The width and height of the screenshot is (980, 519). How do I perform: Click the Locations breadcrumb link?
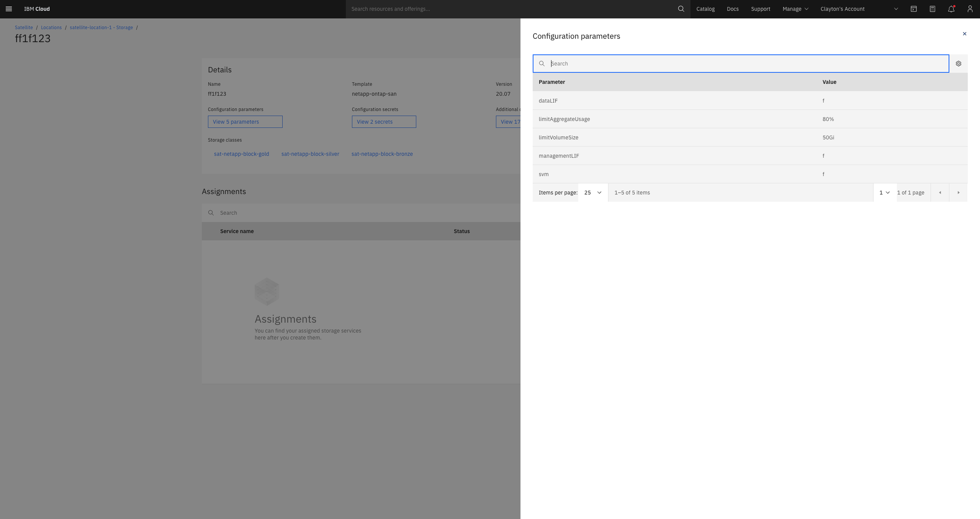pyautogui.click(x=51, y=27)
